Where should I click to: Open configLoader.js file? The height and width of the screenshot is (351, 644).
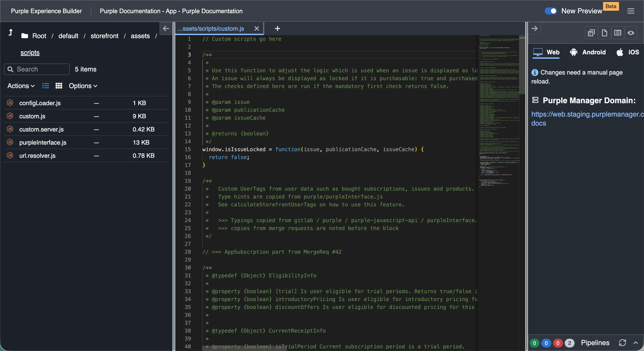click(40, 103)
